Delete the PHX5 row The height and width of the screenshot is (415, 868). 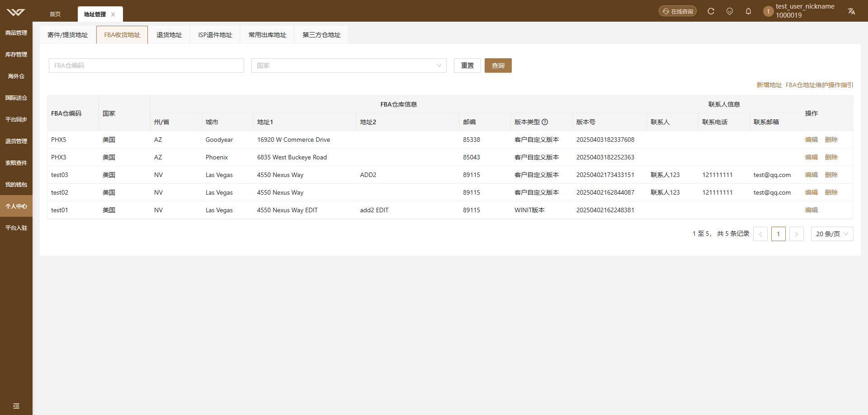point(831,140)
